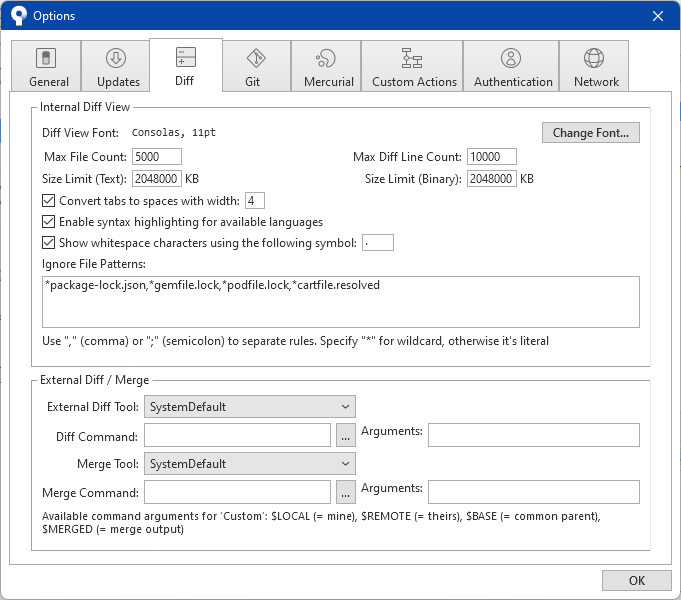Switch to the Updates tab icon
The height and width of the screenshot is (600, 681).
(x=115, y=59)
